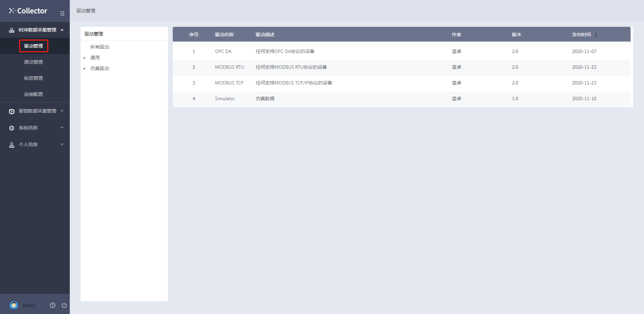
Task: Click the 个人信息 person icon
Action: (12, 145)
